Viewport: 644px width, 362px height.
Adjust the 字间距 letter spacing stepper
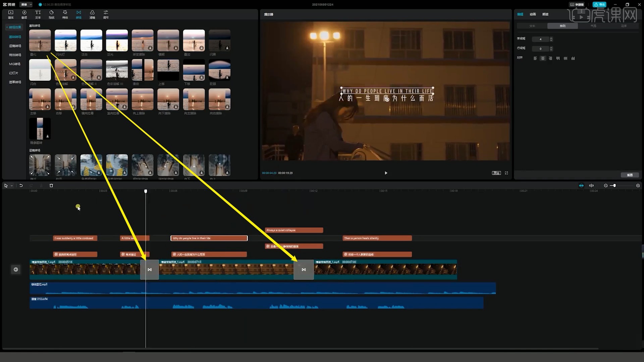[551, 39]
